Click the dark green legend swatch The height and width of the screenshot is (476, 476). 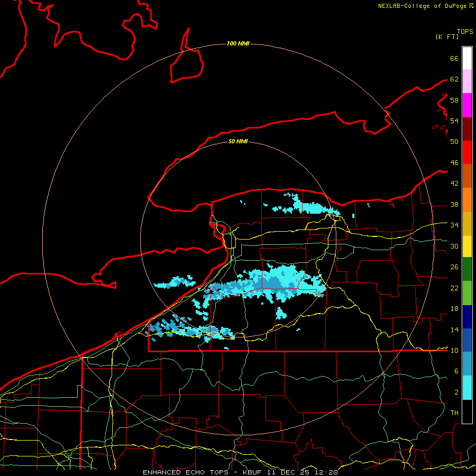click(467, 269)
